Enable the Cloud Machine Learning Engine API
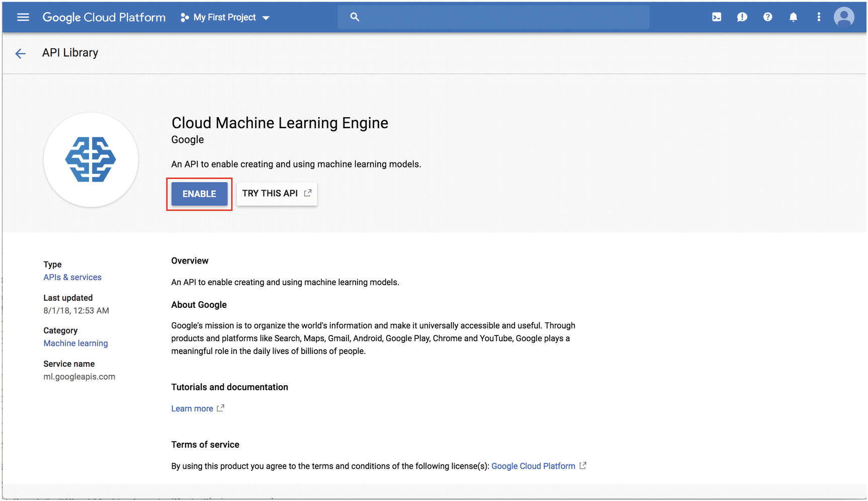 [x=199, y=193]
